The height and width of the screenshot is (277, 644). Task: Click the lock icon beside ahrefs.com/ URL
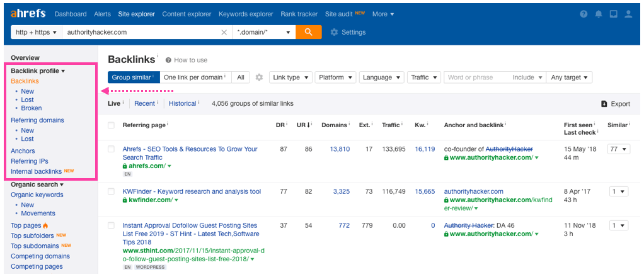[x=124, y=166]
